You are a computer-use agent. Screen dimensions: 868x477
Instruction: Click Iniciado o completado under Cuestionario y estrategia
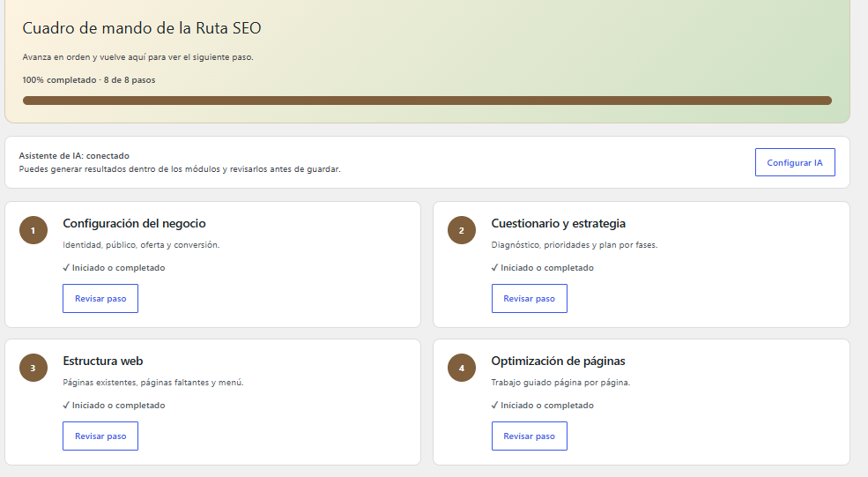pos(543,267)
